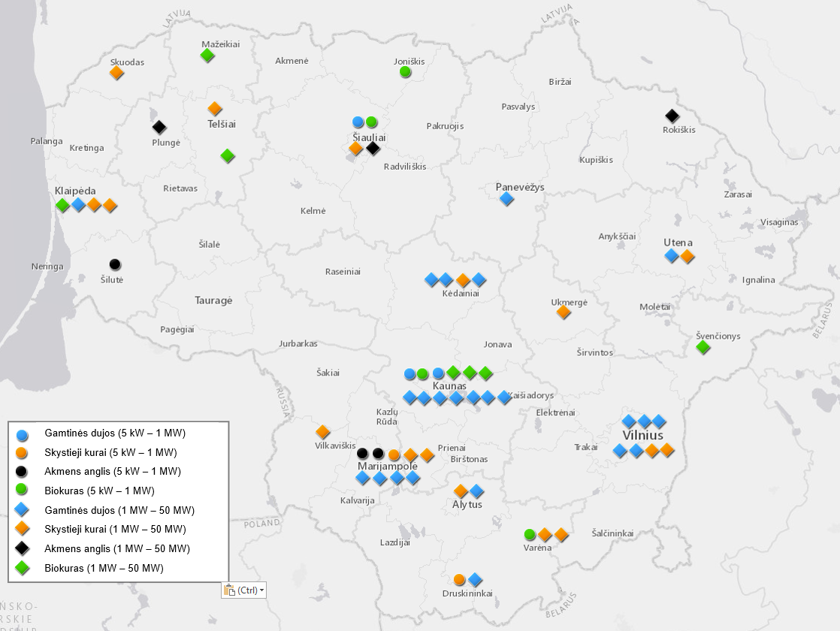This screenshot has width=840, height=631.
Task: Click the blue diamond marker at Utena
Action: pos(672,256)
